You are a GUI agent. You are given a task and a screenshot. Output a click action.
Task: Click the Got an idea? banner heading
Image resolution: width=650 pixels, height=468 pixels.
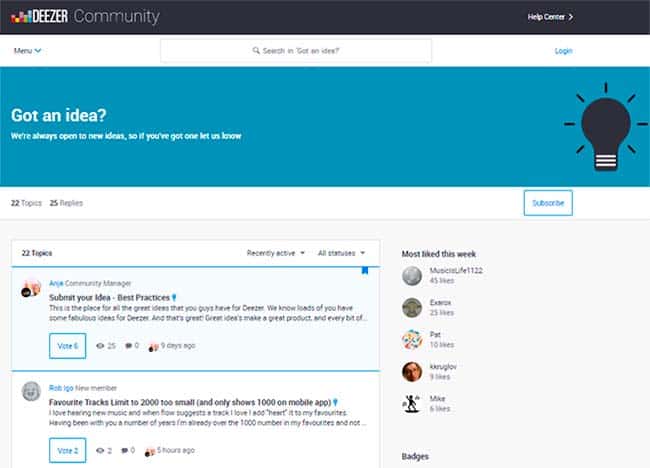point(58,115)
